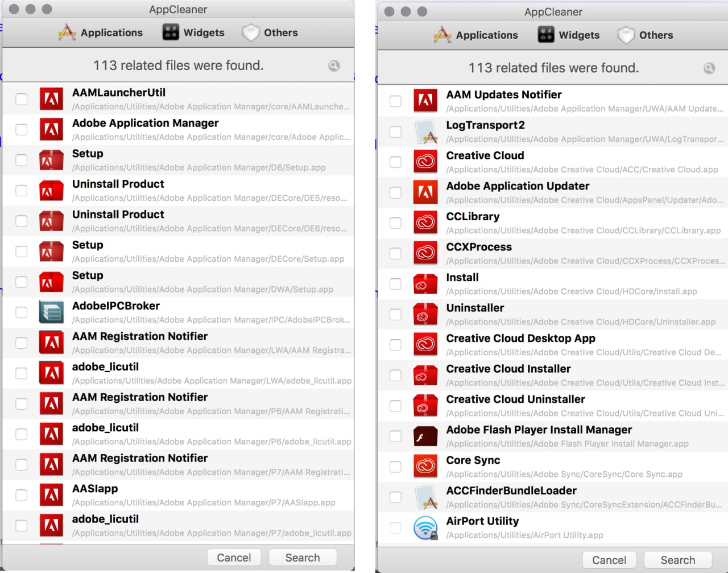
Task: Click Search button in the right window
Action: [678, 560]
